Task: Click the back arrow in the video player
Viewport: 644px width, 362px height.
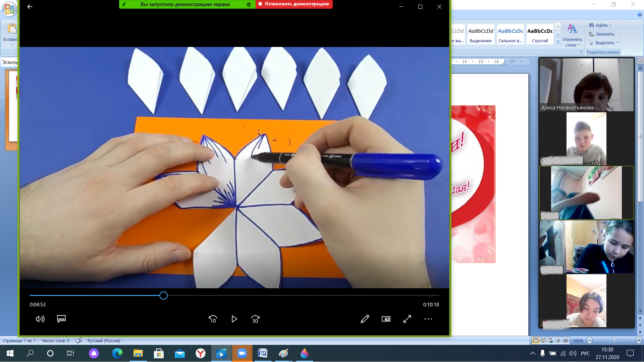Action: (x=30, y=7)
